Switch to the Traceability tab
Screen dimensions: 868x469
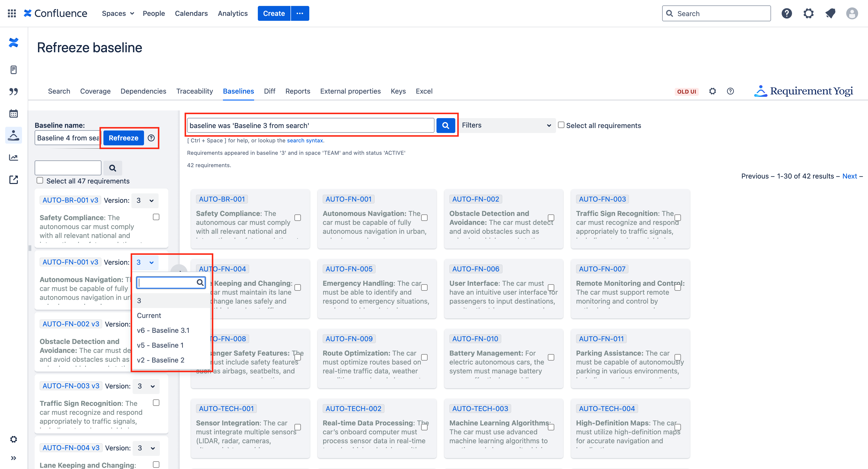[194, 91]
